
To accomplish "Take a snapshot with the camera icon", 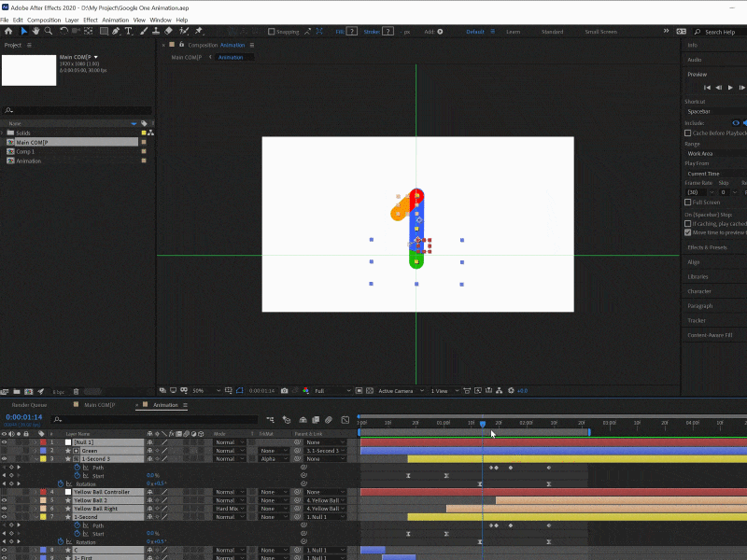I will (x=283, y=391).
